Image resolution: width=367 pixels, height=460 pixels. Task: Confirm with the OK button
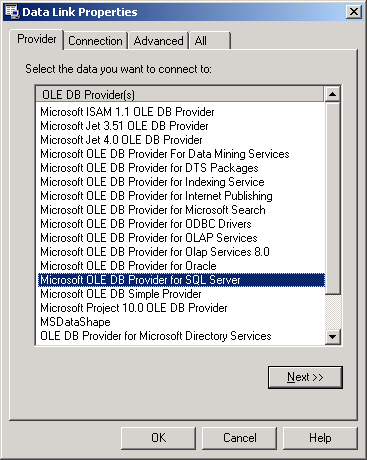[158, 438]
